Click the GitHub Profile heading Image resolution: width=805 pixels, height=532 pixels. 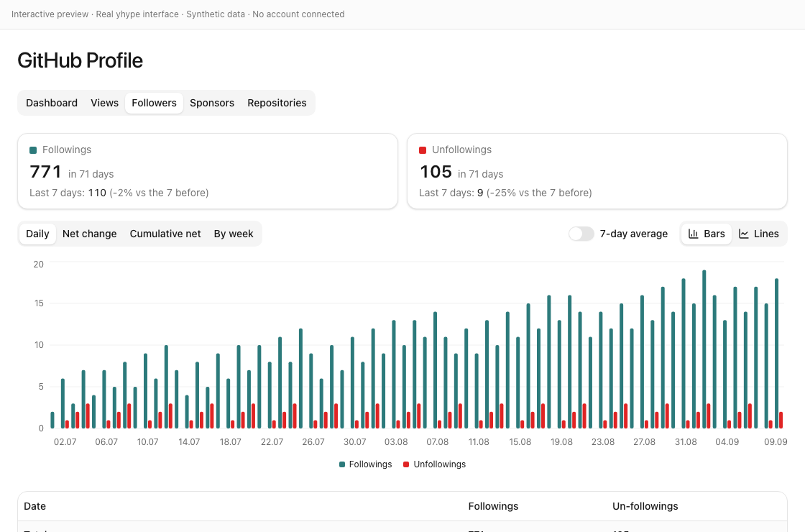tap(80, 60)
